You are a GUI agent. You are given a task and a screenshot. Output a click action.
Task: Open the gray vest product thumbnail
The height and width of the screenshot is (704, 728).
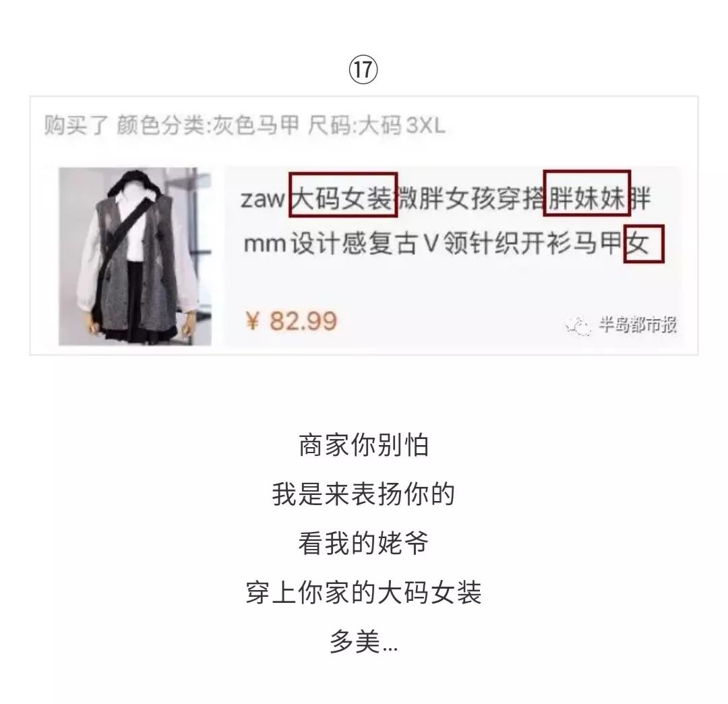tap(135, 256)
